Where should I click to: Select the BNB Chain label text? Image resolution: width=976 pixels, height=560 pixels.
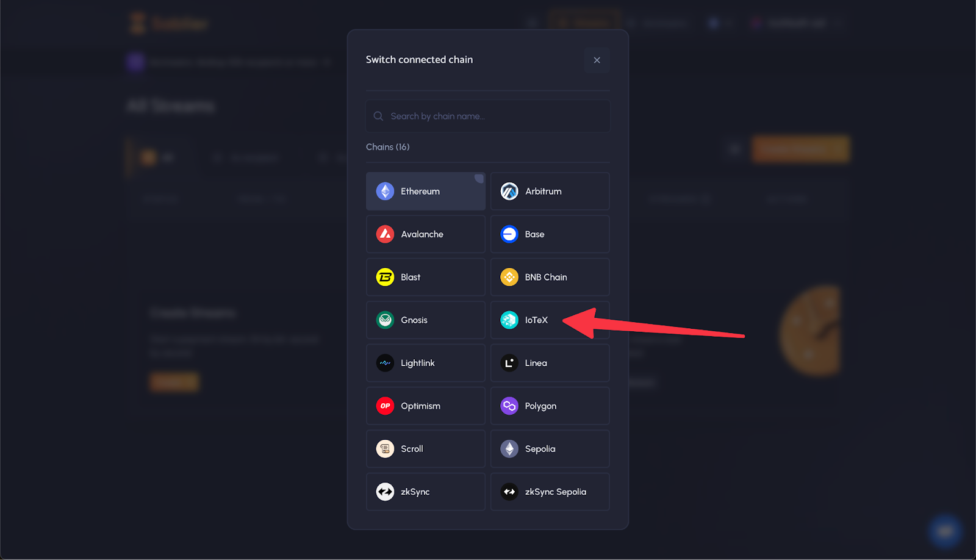(x=546, y=277)
